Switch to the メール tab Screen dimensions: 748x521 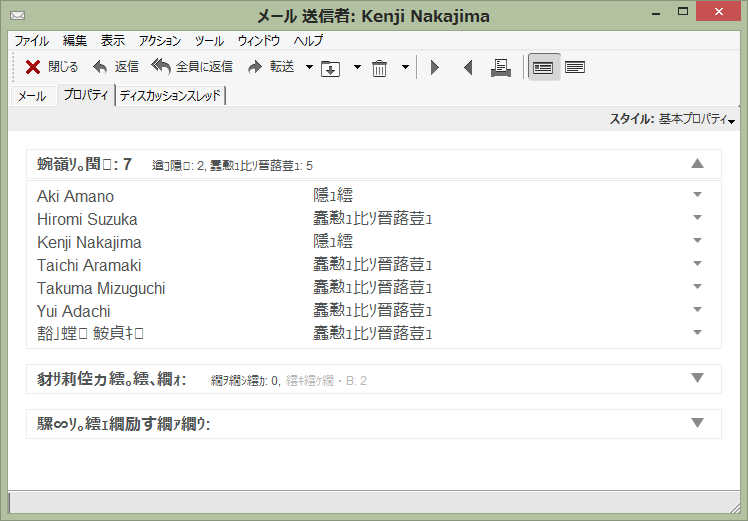pyautogui.click(x=31, y=96)
